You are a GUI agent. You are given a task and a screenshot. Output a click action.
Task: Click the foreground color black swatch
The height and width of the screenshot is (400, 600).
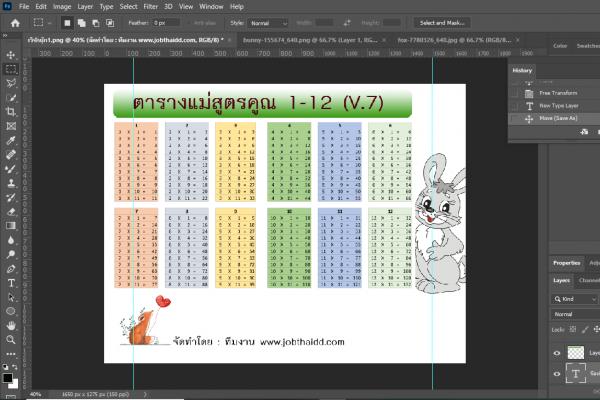7,377
